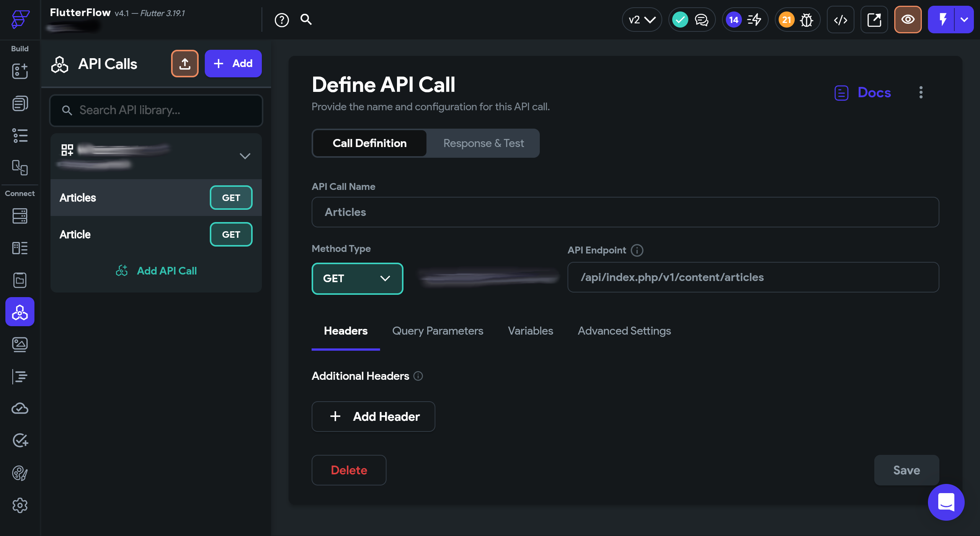The image size is (980, 536).
Task: Click the red Delete button
Action: click(349, 470)
